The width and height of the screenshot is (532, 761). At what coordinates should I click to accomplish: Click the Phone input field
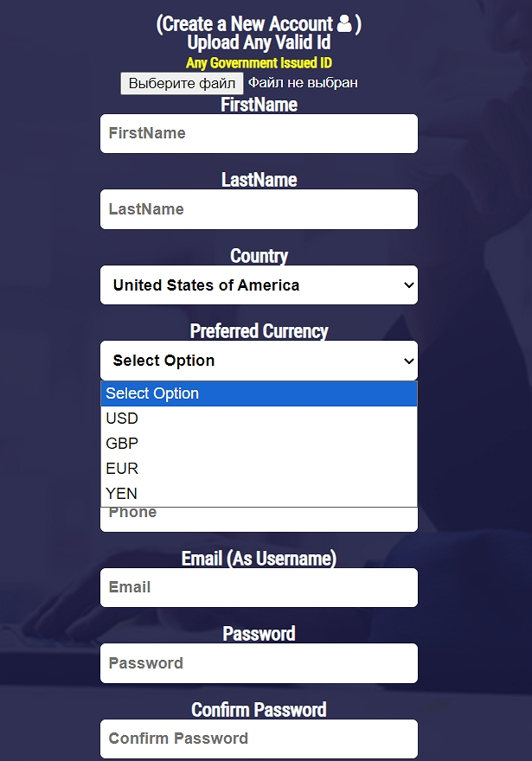tap(259, 518)
